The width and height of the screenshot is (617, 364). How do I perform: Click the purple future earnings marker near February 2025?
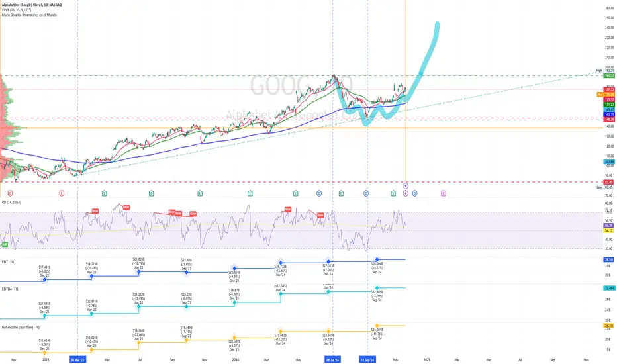pyautogui.click(x=444, y=193)
